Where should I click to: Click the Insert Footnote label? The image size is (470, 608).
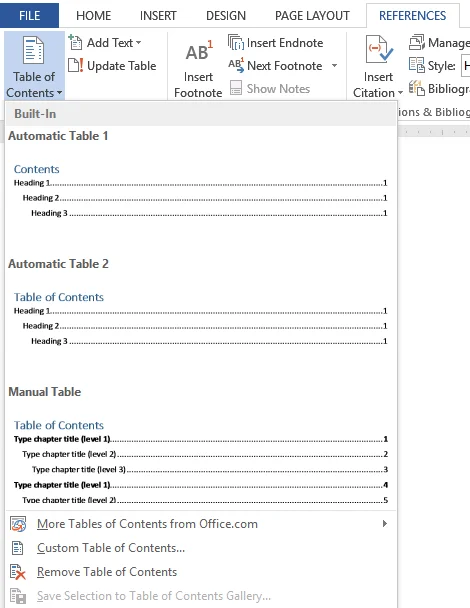click(x=198, y=85)
